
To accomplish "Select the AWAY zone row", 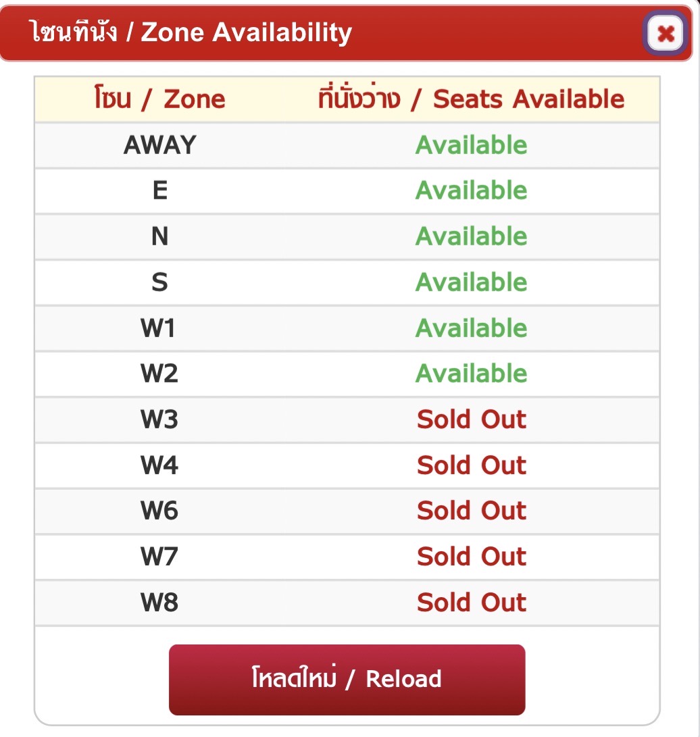I will pyautogui.click(x=159, y=145).
